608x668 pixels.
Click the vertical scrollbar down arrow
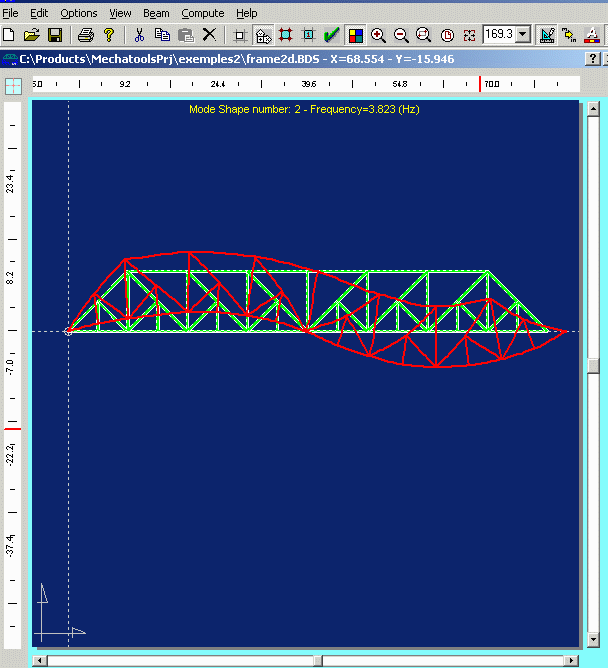593,639
